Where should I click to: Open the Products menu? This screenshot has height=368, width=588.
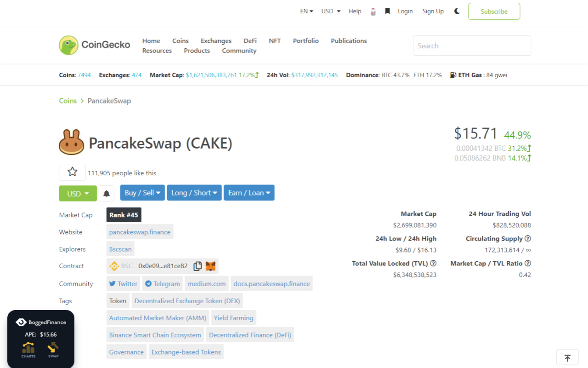(x=197, y=51)
